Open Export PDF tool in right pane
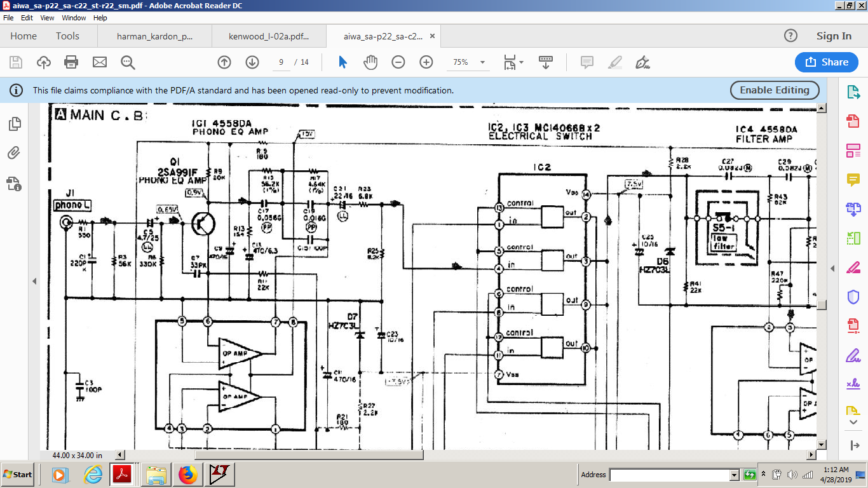 click(x=853, y=92)
